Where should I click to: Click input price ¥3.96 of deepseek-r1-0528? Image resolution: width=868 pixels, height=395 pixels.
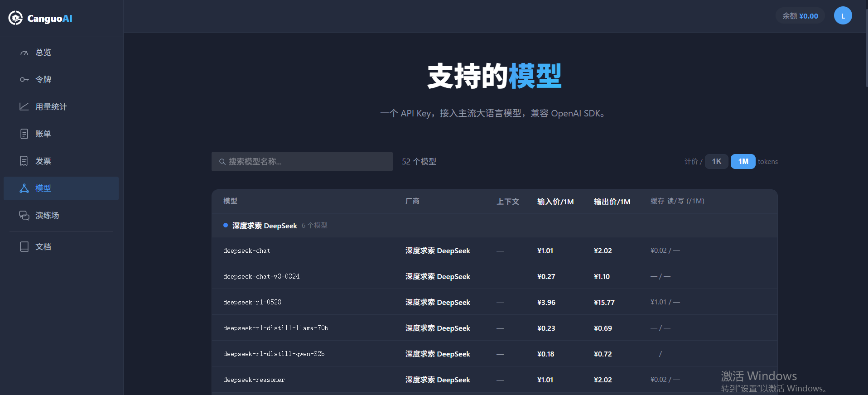coord(546,302)
